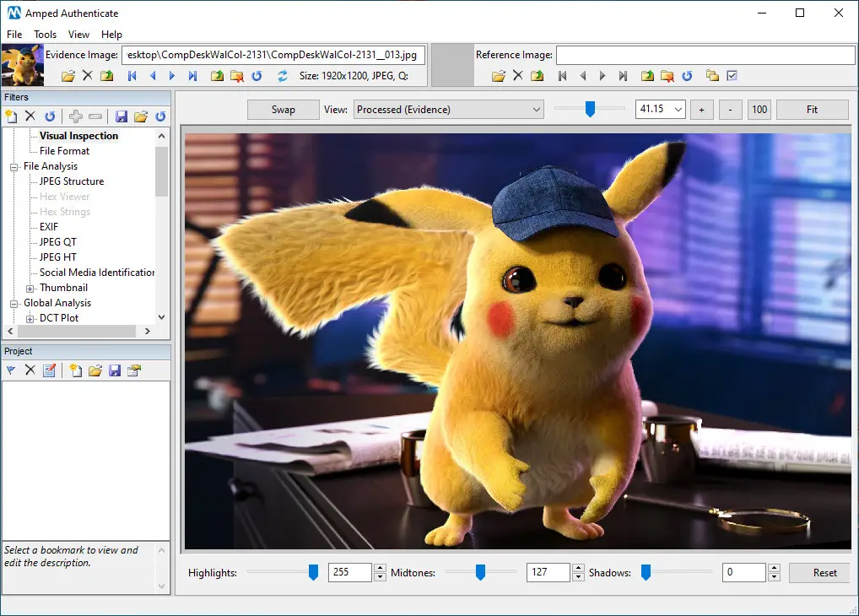The height and width of the screenshot is (616, 859).
Task: Increase the Shadows value with the up stepper
Action: click(x=774, y=568)
